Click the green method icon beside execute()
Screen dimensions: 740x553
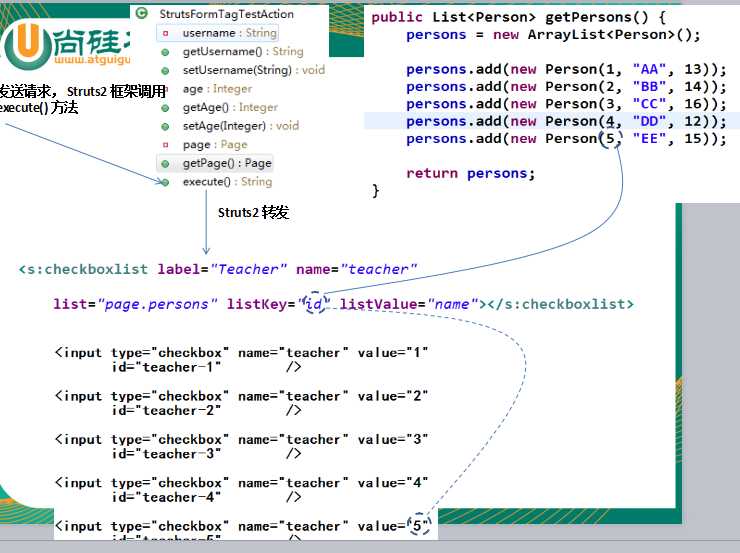tap(165, 182)
